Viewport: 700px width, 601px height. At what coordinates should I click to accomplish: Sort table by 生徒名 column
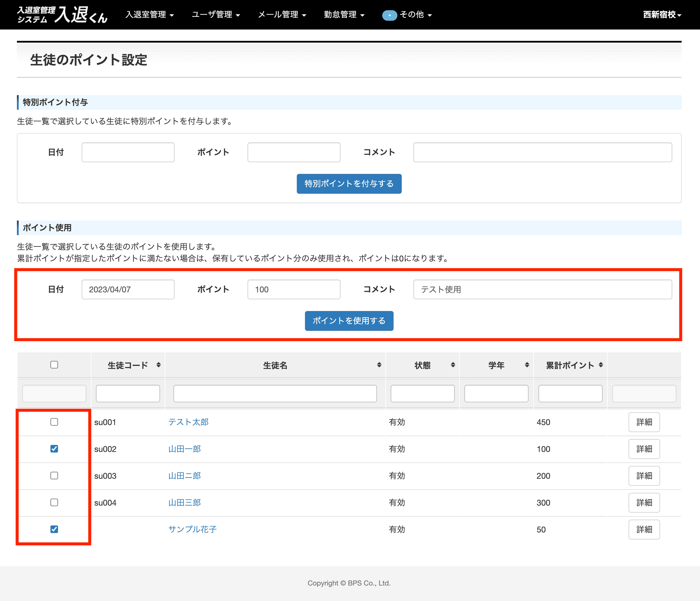pos(275,365)
